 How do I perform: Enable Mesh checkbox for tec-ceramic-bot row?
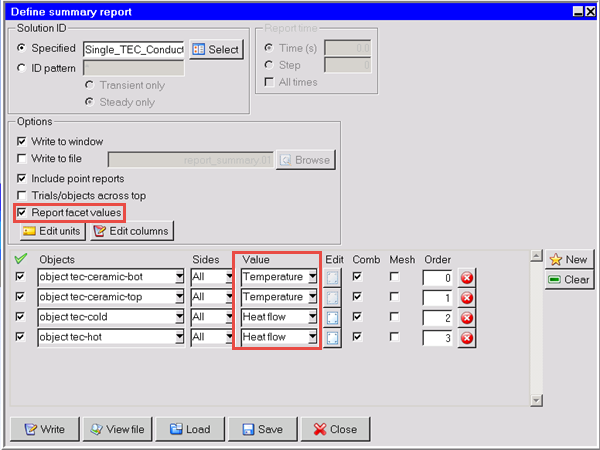[394, 276]
